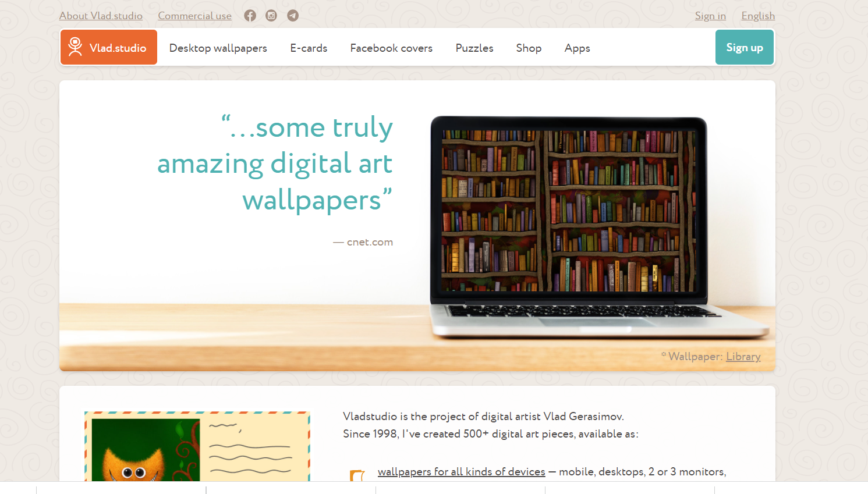Open Puzzles menu item

[474, 48]
